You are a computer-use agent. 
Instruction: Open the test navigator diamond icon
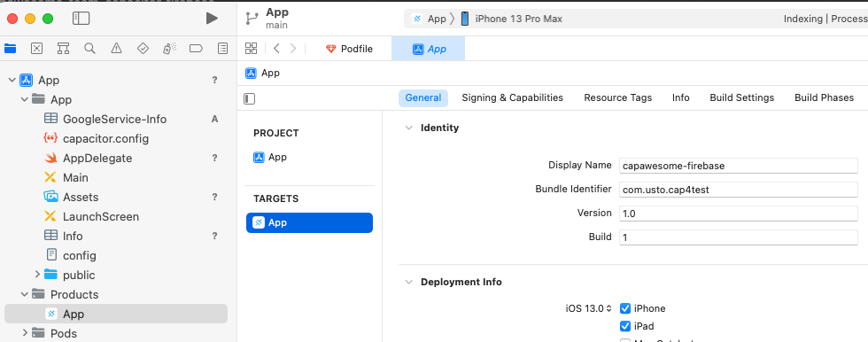143,49
